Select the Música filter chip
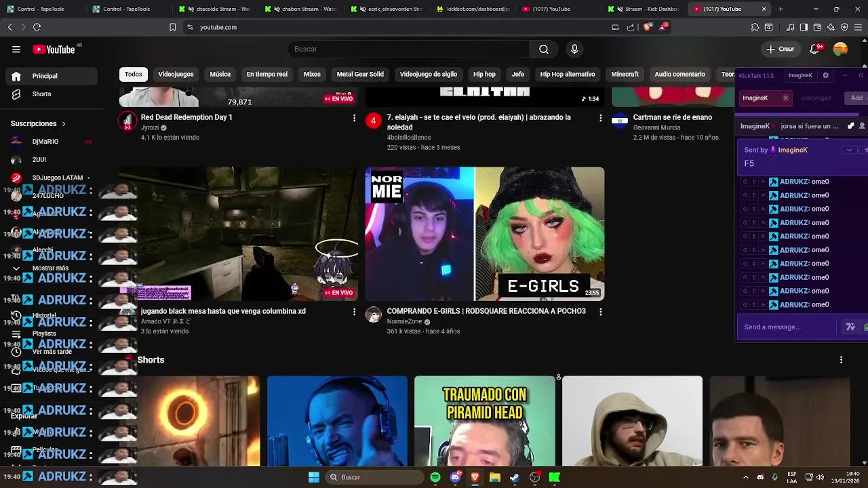The width and height of the screenshot is (868, 488). click(x=220, y=75)
